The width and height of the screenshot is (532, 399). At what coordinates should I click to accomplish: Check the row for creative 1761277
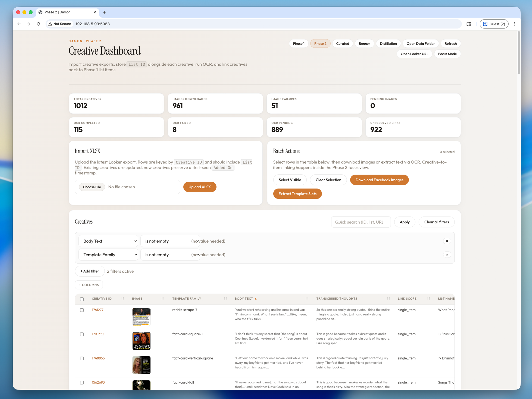[82, 310]
